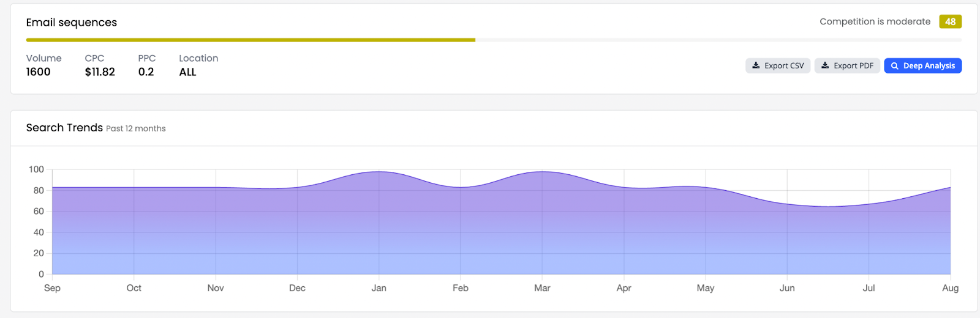Click the Jun label on x-axis
Viewport: 980px width, 318px height.
[x=787, y=288]
